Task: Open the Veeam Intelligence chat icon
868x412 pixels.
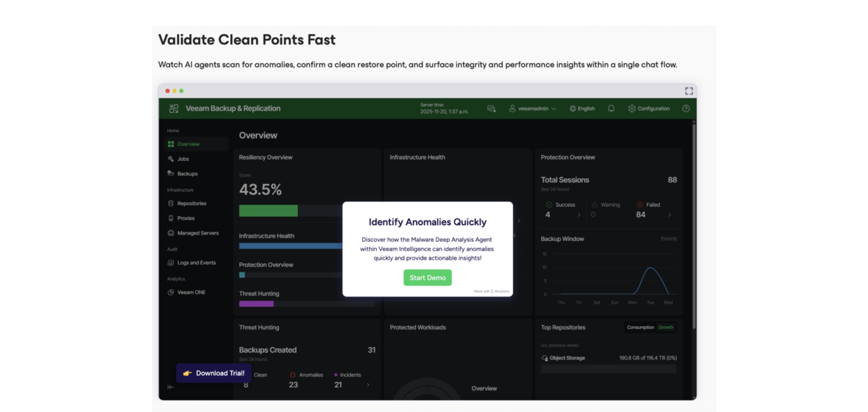Action: 491,108
